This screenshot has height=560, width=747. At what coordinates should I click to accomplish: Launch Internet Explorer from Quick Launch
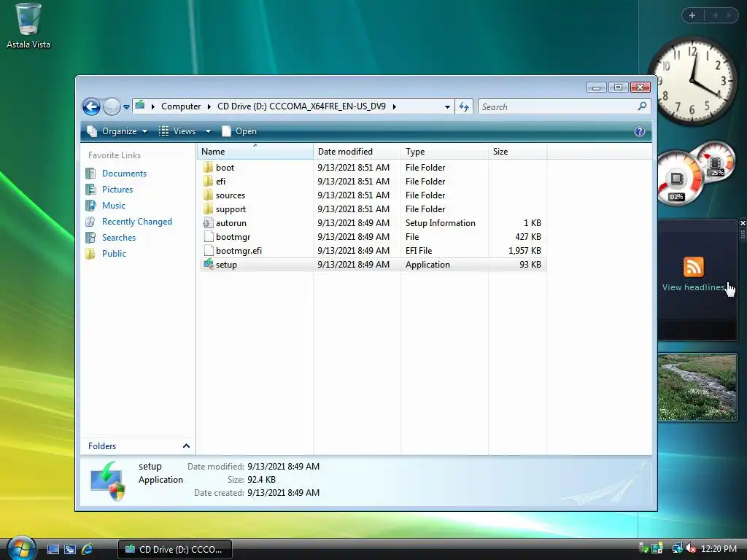pos(88,549)
